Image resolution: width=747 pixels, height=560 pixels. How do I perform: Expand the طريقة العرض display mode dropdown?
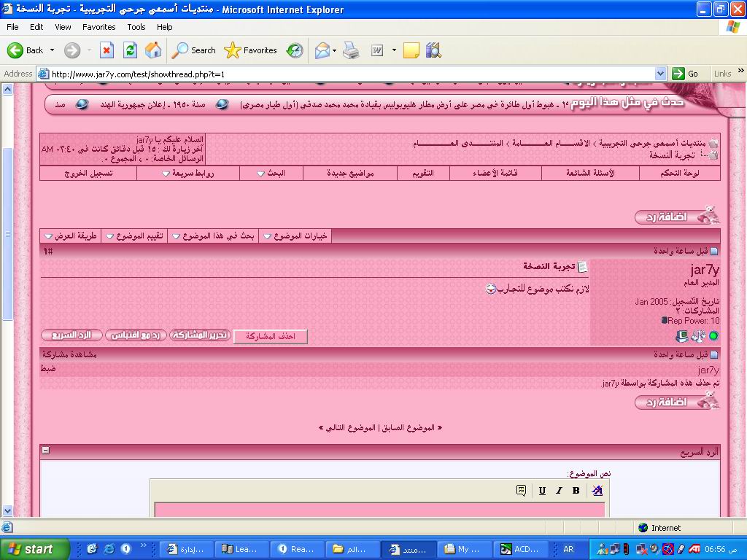coord(49,236)
